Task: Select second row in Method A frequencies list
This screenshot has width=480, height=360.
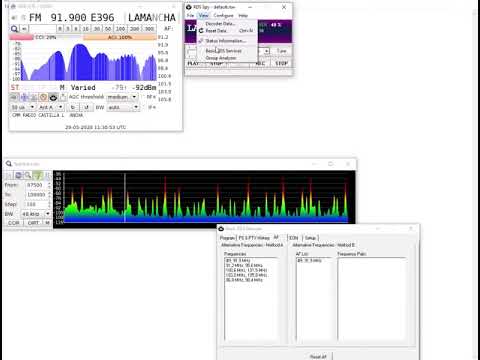Action: pos(245,265)
